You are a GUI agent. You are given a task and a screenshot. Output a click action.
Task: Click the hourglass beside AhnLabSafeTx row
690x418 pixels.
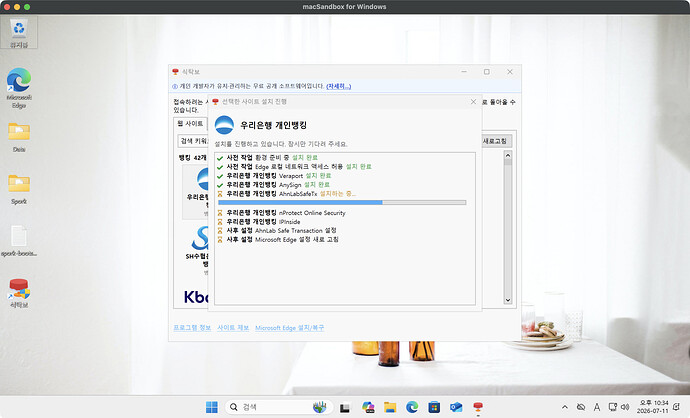point(220,194)
